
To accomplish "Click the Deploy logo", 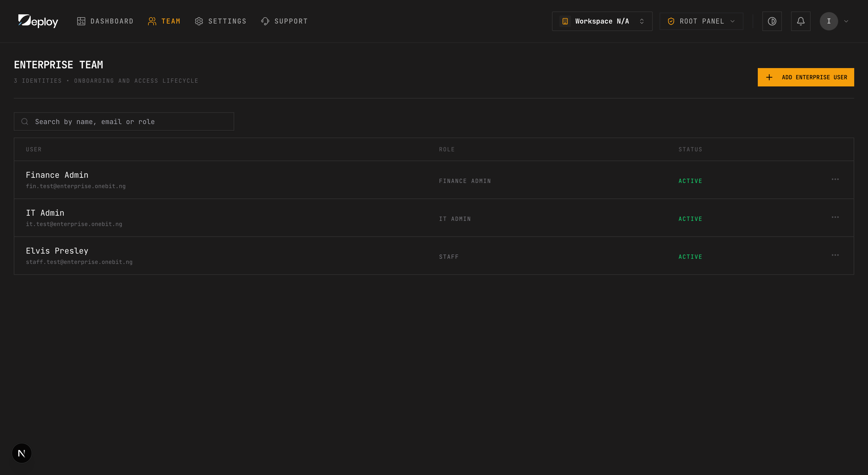I will coord(38,21).
